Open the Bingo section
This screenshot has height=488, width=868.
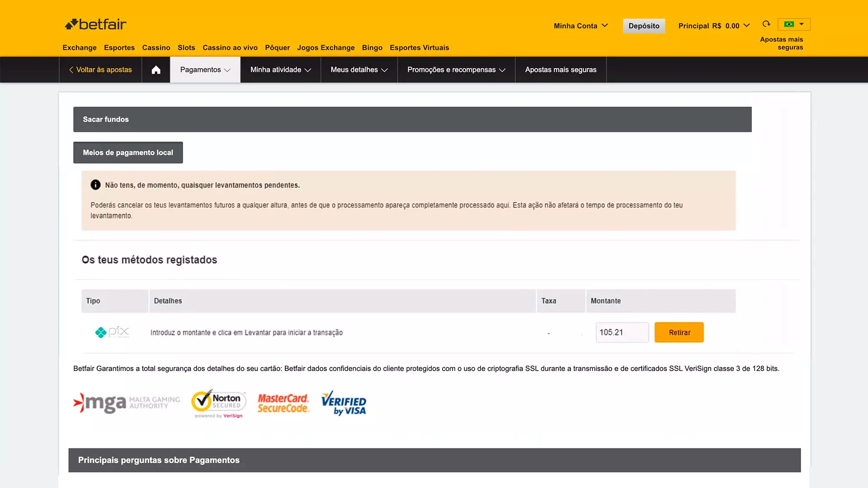click(x=372, y=47)
